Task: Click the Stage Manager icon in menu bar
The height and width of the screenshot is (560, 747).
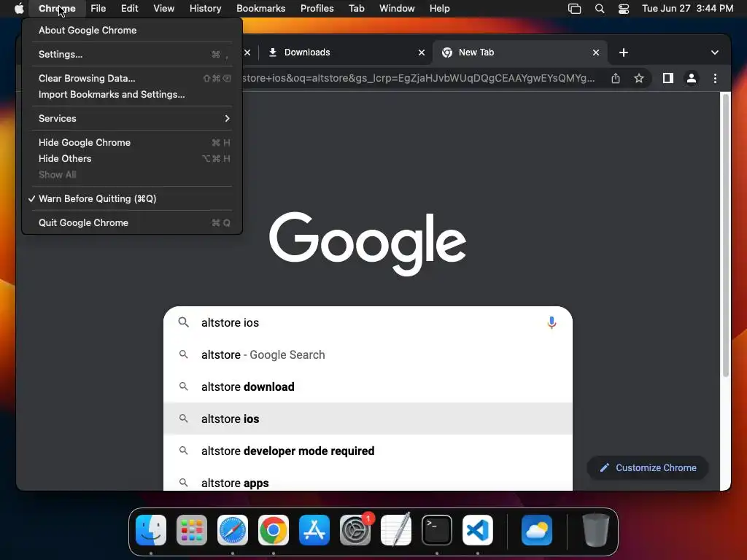Action: 575,9
